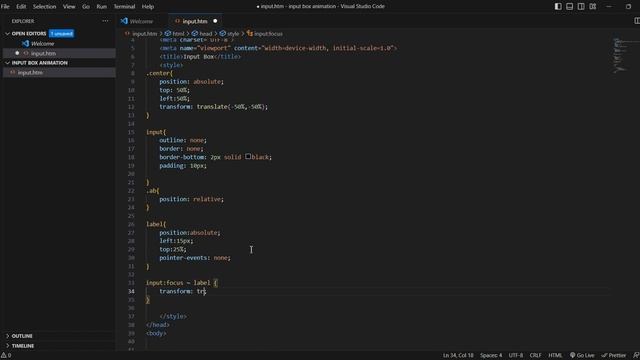The width and height of the screenshot is (640, 360).
Task: Click the 'input:focus ~ label {' selector line
Action: tap(182, 282)
